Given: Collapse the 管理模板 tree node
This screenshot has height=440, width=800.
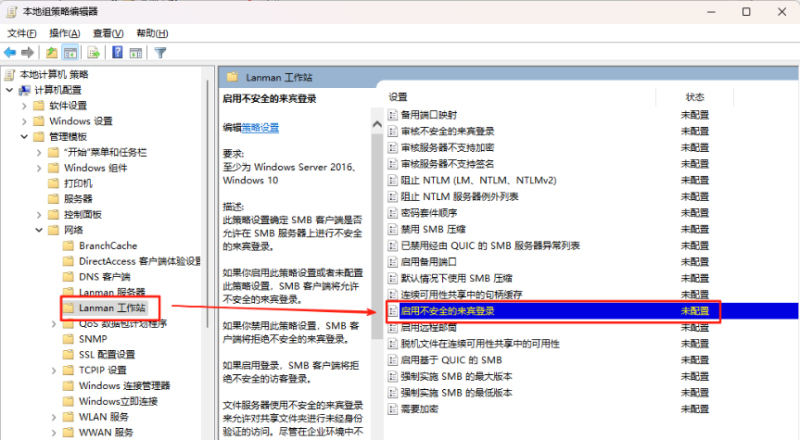Looking at the screenshot, I should point(24,136).
